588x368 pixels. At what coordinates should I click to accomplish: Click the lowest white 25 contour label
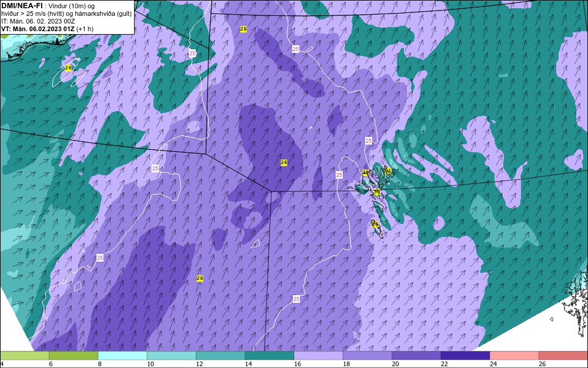(x=296, y=299)
